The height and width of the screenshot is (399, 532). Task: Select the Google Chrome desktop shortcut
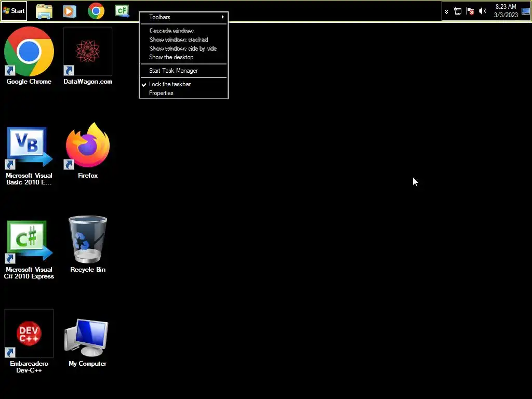(29, 56)
